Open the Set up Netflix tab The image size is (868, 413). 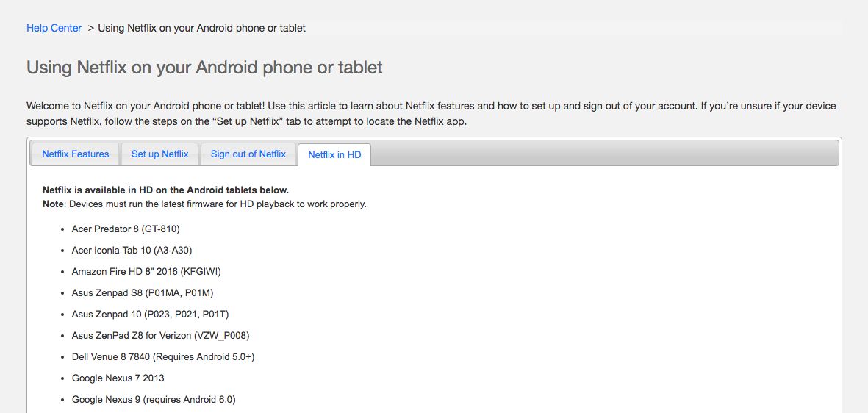tap(159, 154)
